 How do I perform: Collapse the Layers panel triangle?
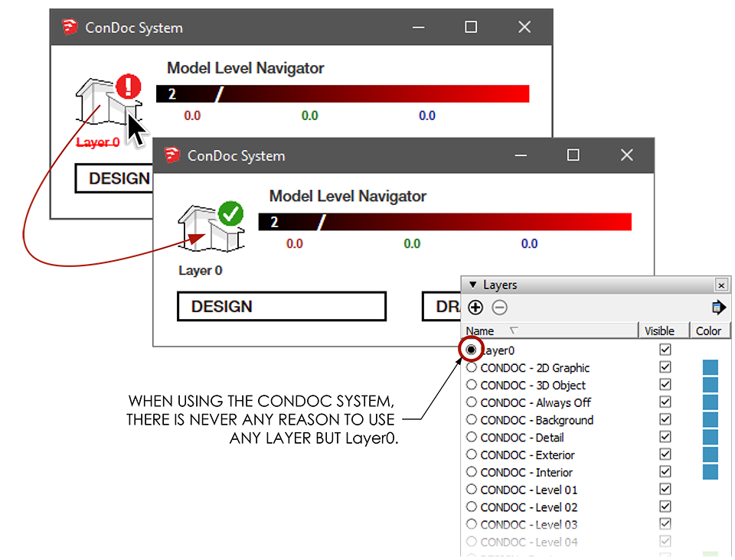point(473,285)
